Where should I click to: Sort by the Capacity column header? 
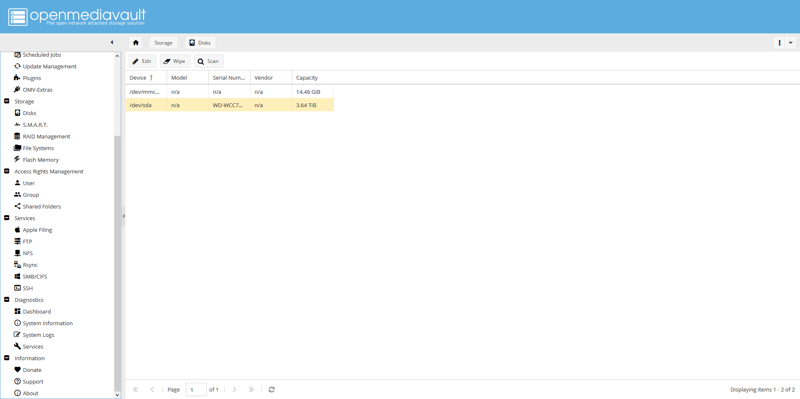[x=313, y=78]
